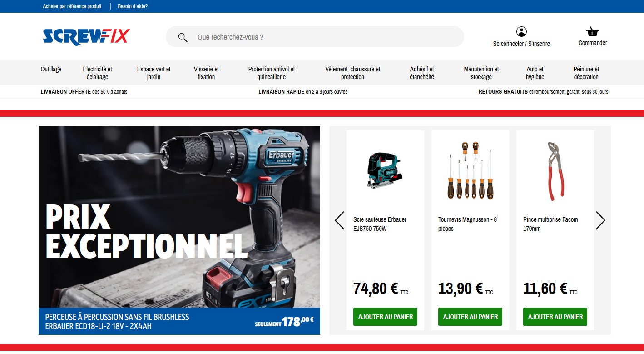Click the Acheter par référence produit link
The width and height of the screenshot is (644, 354).
(x=71, y=6)
